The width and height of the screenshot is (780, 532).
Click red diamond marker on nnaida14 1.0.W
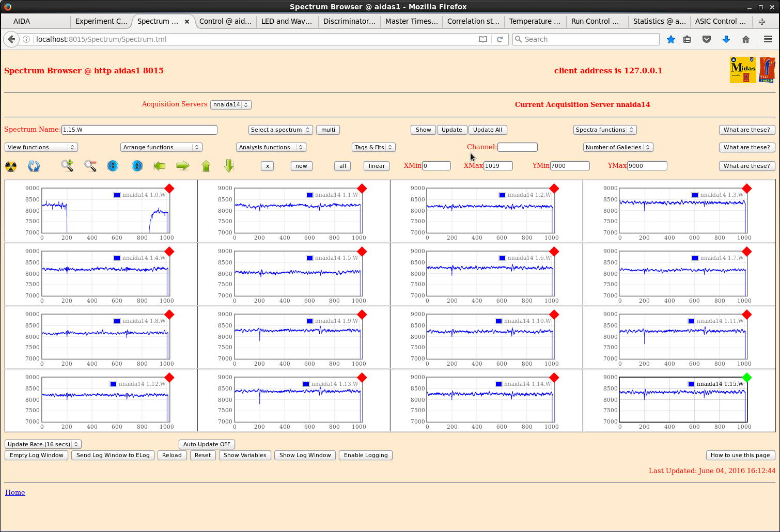(x=169, y=189)
